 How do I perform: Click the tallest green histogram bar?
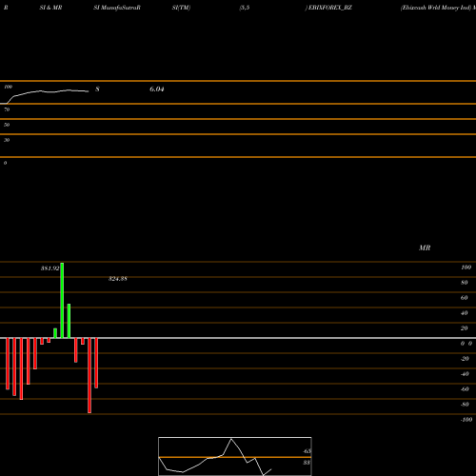[x=62, y=300]
